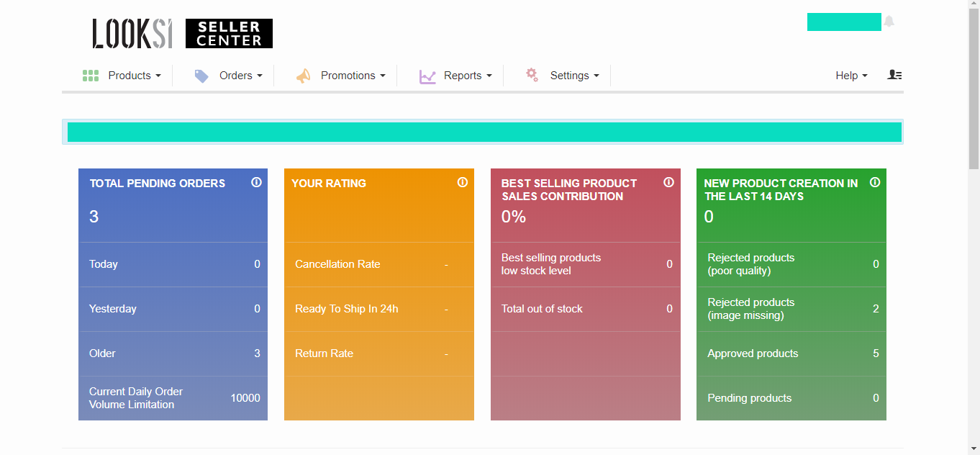980x455 pixels.
Task: Open the Pending products row
Action: point(791,398)
